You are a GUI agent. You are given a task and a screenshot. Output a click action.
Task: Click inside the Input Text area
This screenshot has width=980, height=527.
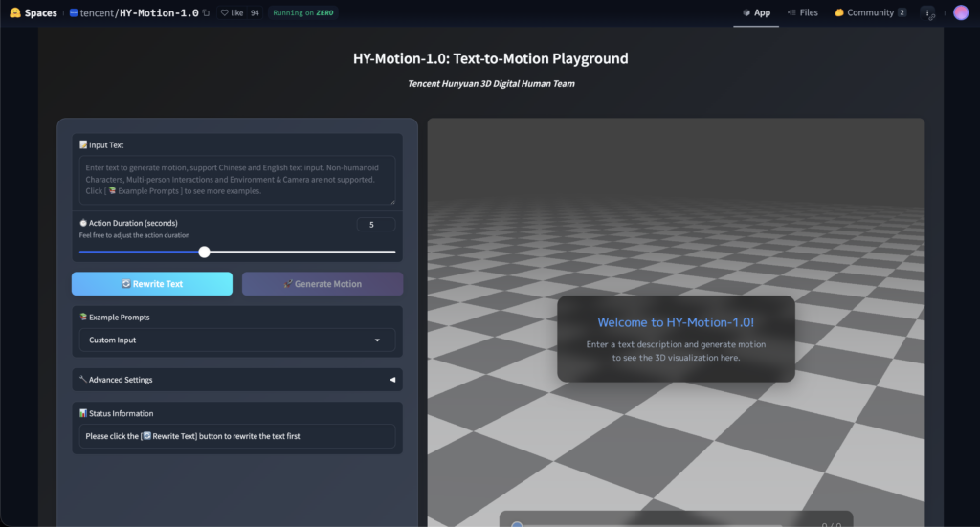pos(236,180)
